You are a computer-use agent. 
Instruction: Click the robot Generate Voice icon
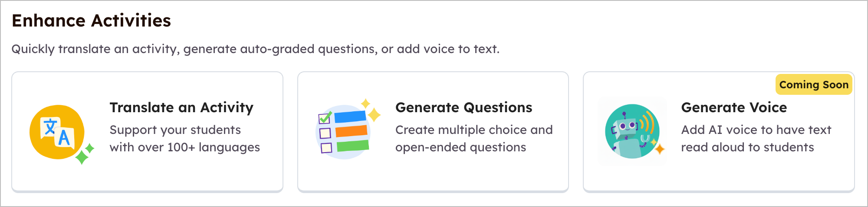pyautogui.click(x=632, y=131)
